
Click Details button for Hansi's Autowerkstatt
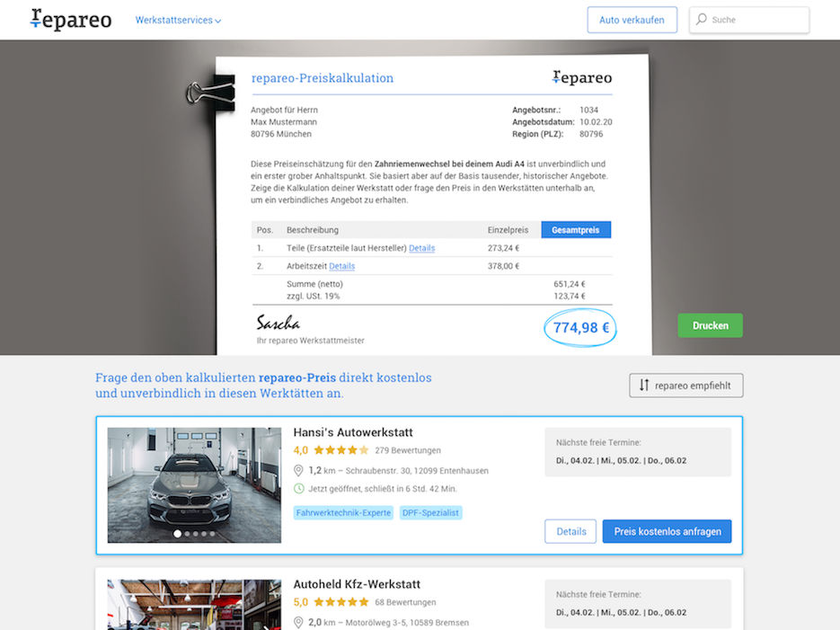tap(570, 531)
